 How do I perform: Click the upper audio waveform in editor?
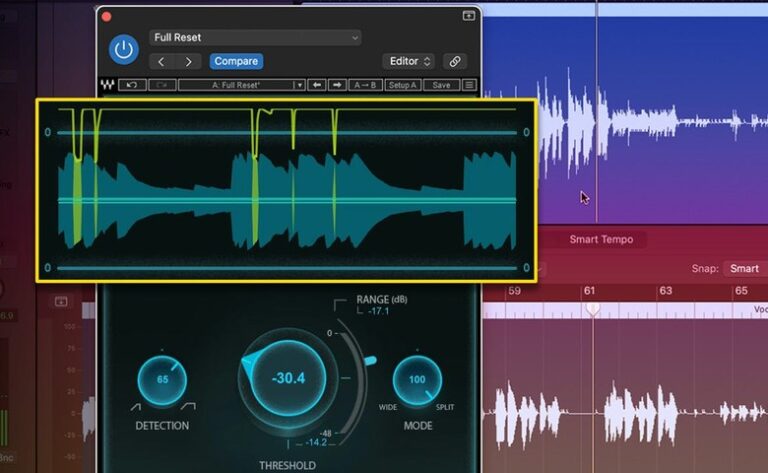pos(625,120)
